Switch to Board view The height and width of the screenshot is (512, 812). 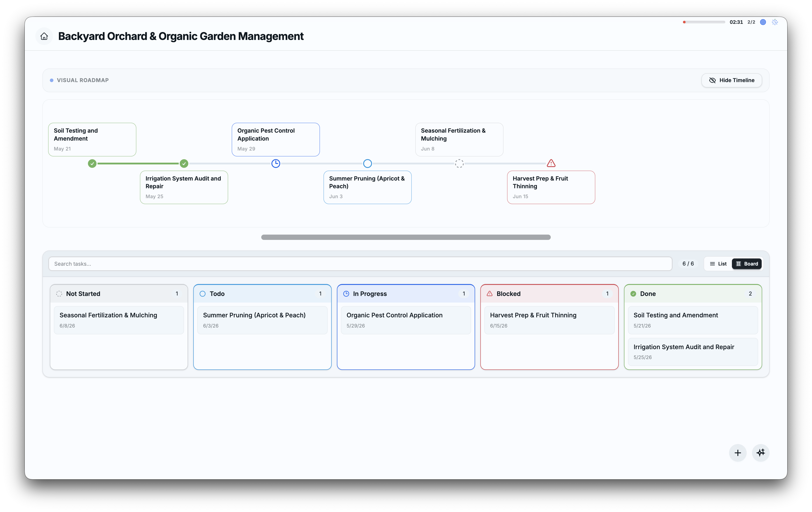[747, 264]
